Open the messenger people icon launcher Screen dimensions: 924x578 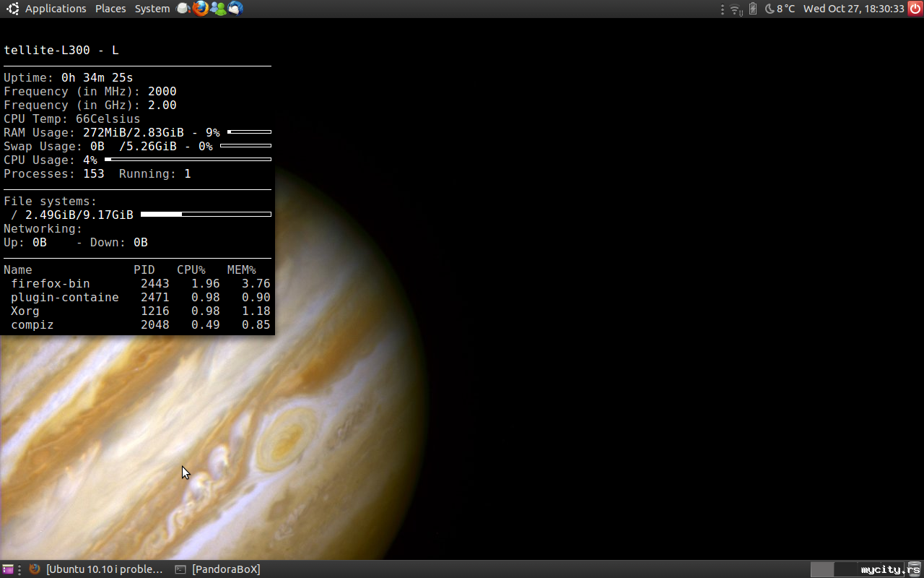[x=218, y=9]
